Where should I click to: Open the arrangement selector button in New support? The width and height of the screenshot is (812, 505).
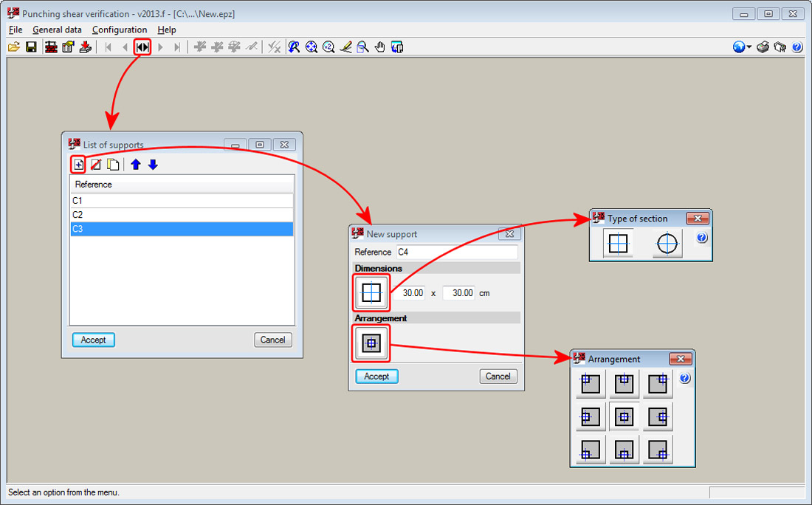click(371, 343)
